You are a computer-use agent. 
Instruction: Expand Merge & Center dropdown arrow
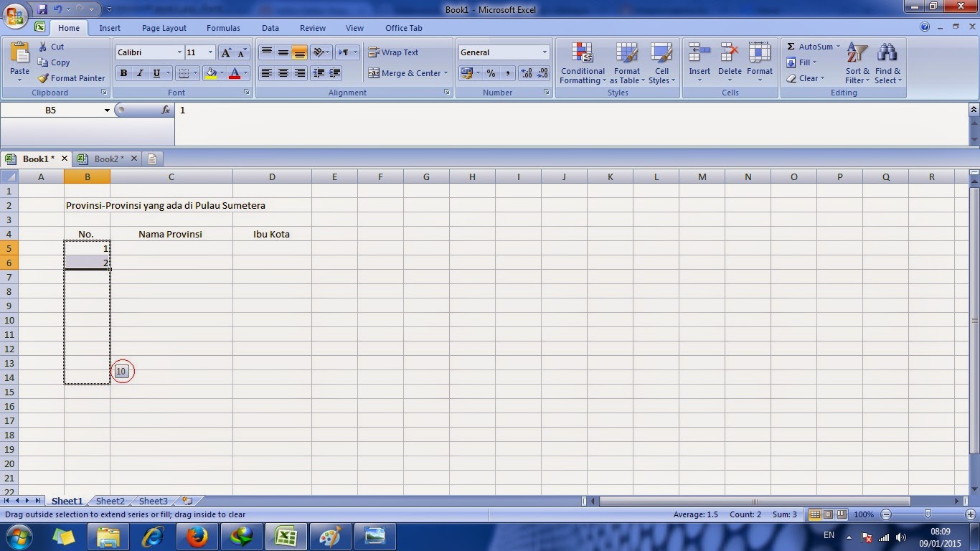446,73
